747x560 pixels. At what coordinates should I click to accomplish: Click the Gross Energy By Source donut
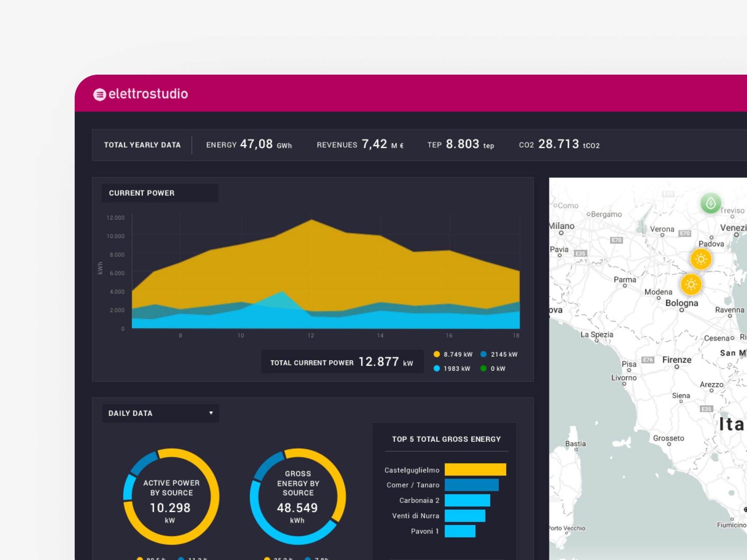(x=298, y=496)
